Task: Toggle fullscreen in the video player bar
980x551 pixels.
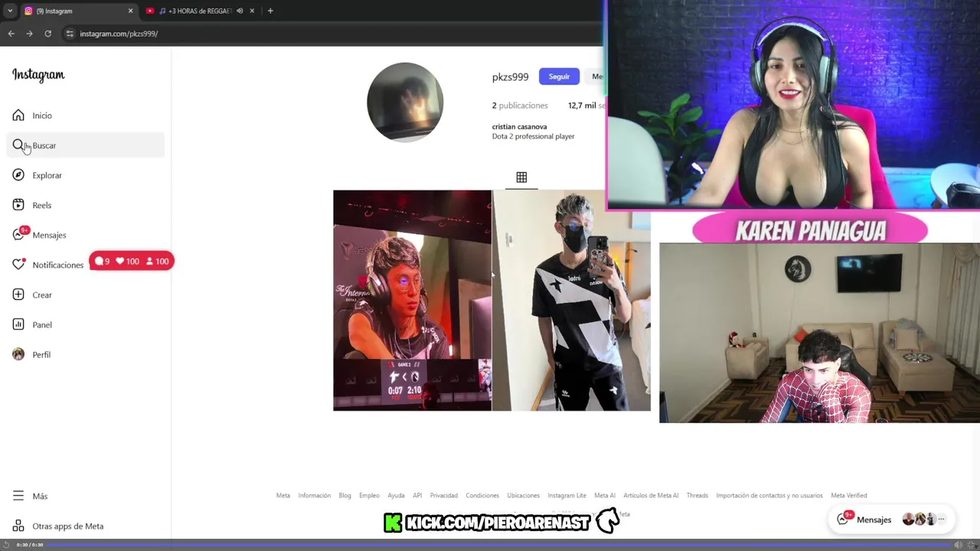Action: click(972, 545)
